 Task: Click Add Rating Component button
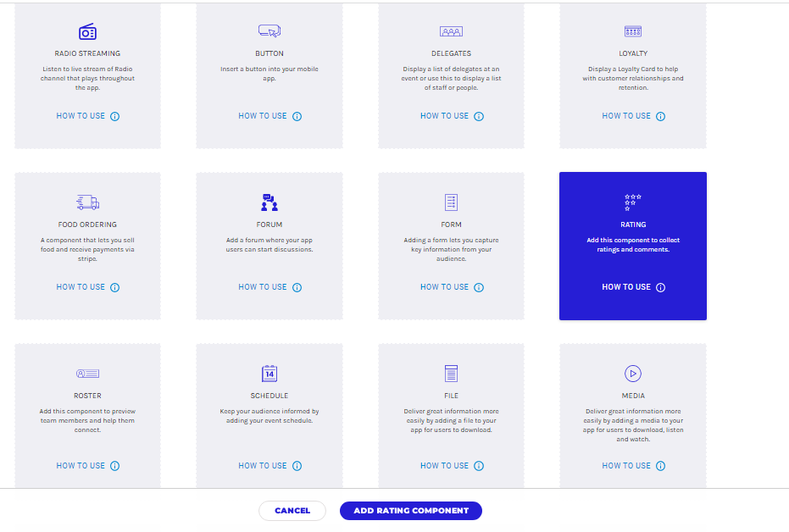click(x=411, y=511)
